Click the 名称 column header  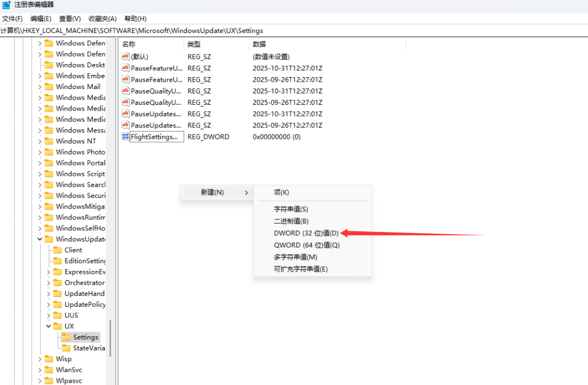coord(129,44)
